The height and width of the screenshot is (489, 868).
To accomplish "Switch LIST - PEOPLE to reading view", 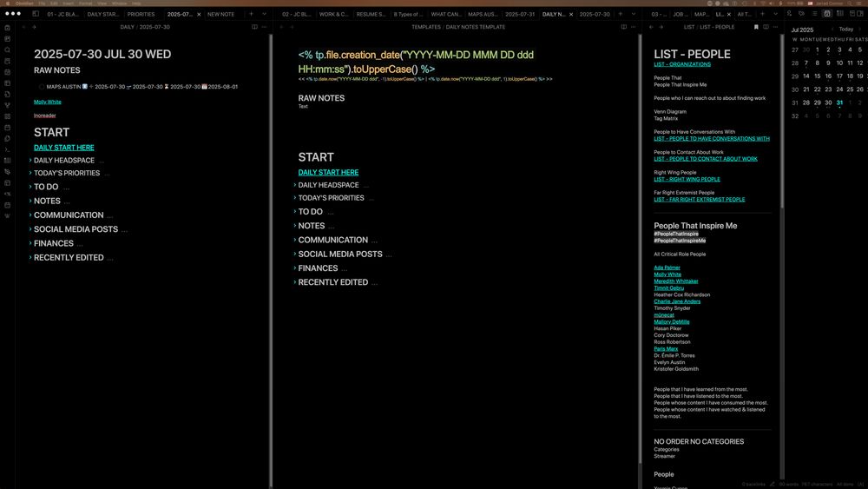I will pos(766,27).
